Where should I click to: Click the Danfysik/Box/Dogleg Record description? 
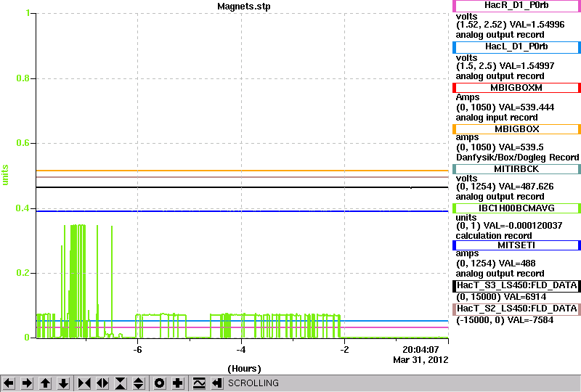(x=517, y=158)
